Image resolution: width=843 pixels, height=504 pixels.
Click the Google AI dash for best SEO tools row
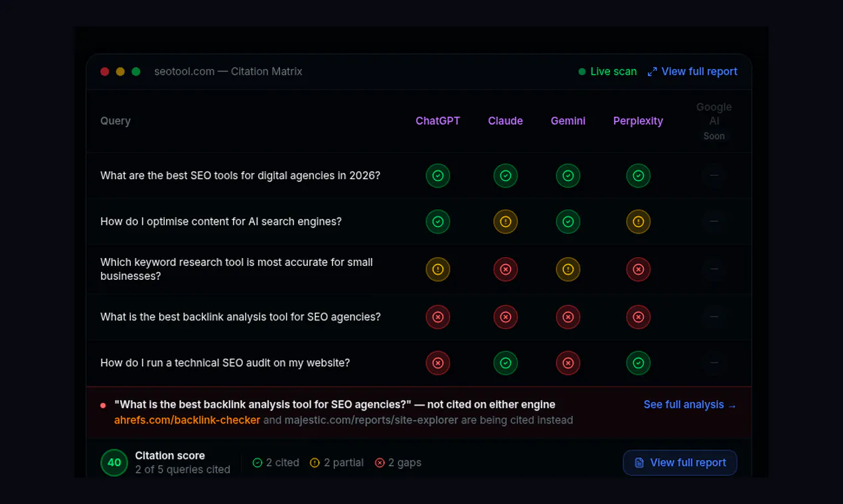[714, 176]
